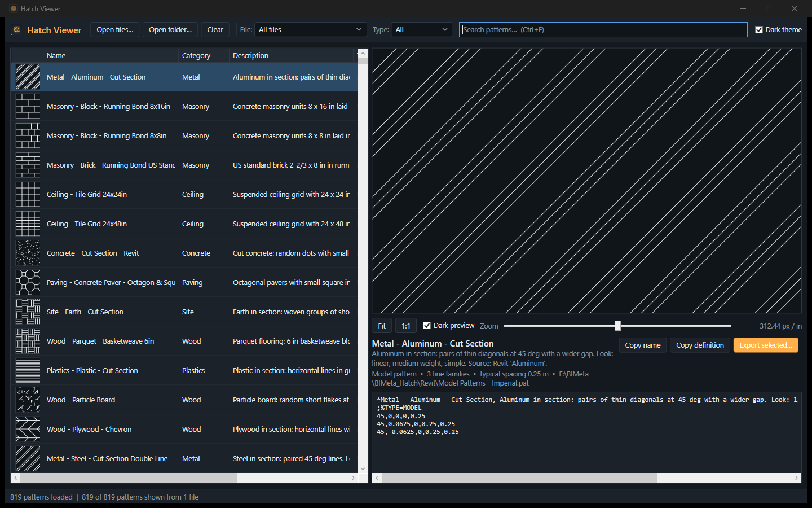This screenshot has width=812, height=508.
Task: Click the Plastics Plastic Cut Section thumbnail
Action: (28, 370)
